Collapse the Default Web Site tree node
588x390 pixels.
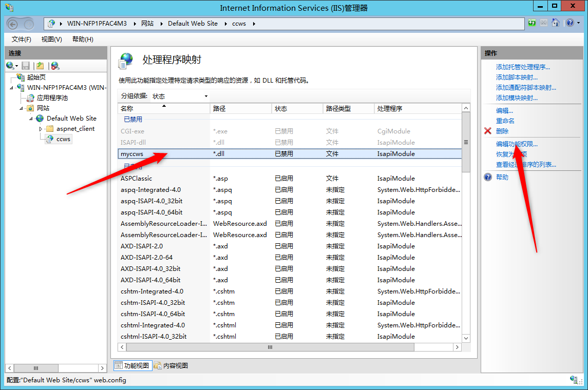[31, 119]
